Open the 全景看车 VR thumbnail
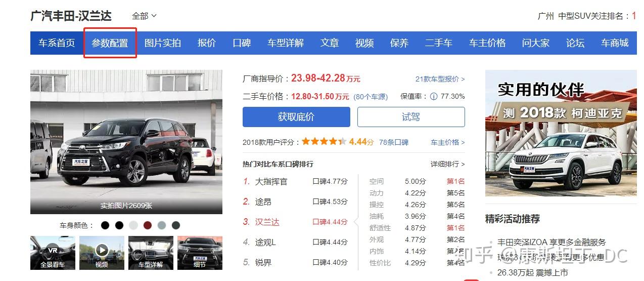The image size is (644, 281). [x=53, y=253]
